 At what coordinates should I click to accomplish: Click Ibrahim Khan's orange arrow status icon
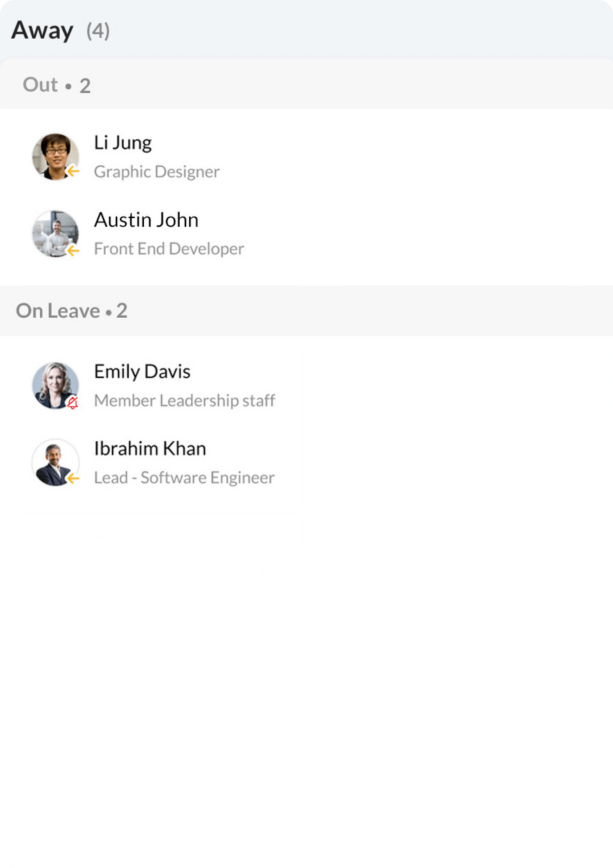73,478
